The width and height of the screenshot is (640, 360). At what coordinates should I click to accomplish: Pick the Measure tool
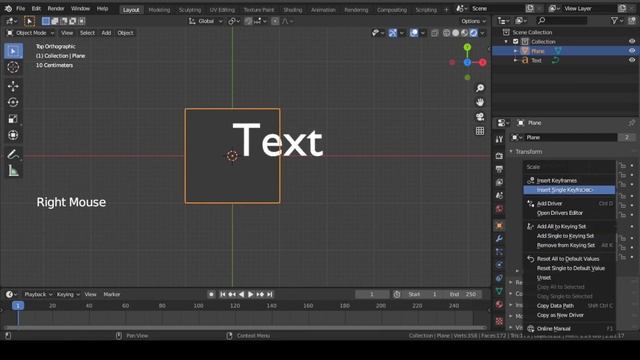[x=13, y=171]
